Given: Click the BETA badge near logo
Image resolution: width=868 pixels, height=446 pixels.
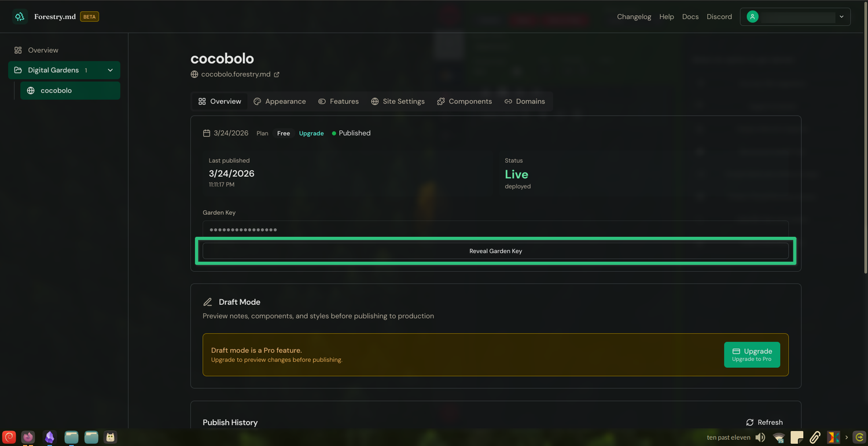Looking at the screenshot, I should click(x=89, y=17).
